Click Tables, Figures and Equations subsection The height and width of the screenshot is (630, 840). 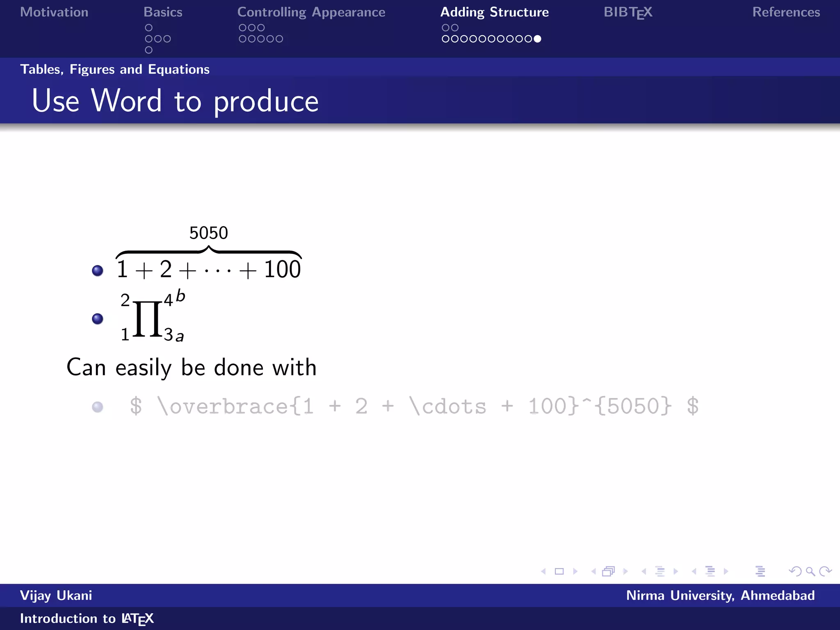(115, 69)
